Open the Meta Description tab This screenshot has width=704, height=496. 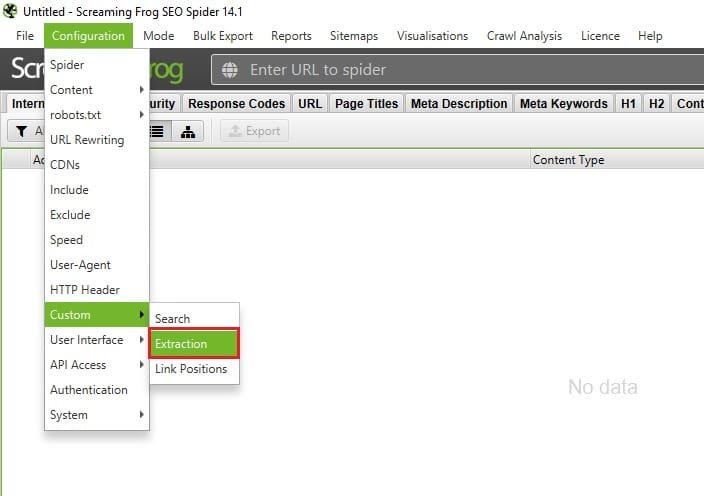click(458, 104)
